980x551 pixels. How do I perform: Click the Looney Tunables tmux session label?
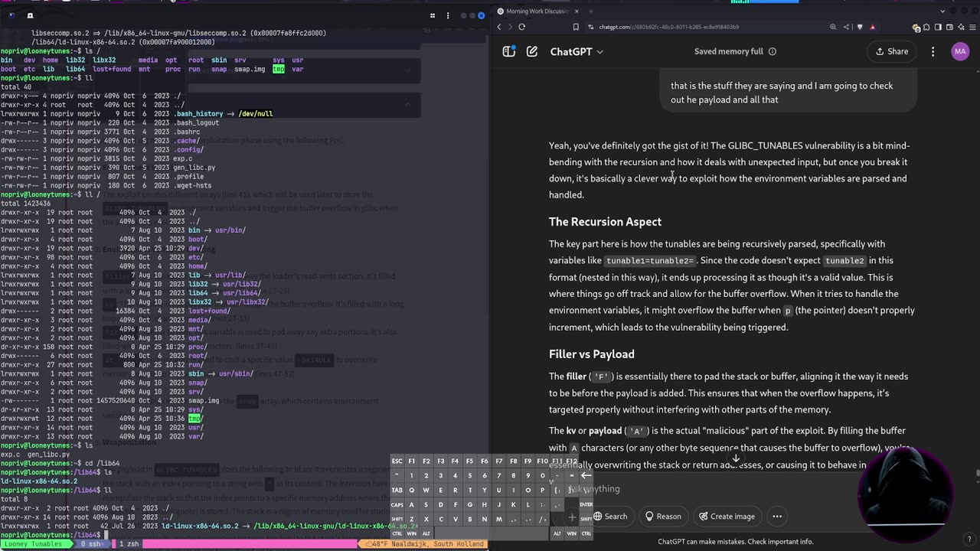tap(35, 544)
